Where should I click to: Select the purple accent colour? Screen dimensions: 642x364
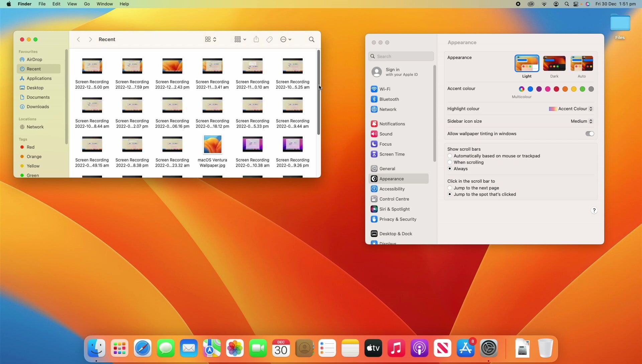pos(539,89)
